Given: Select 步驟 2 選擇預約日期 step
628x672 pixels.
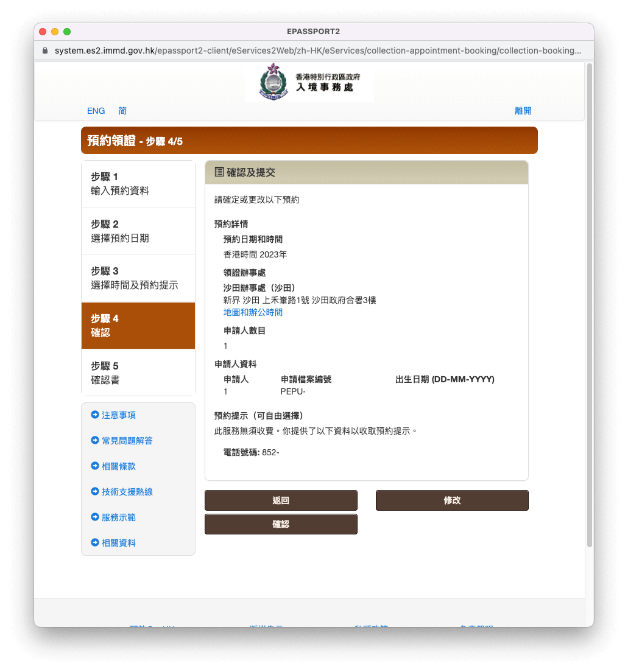Looking at the screenshot, I should point(138,231).
